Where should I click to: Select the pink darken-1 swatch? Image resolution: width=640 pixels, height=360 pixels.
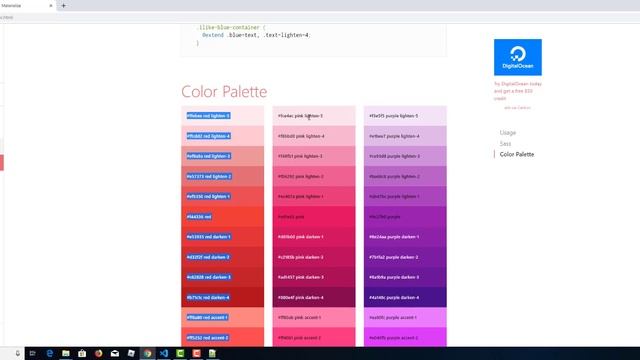coord(314,237)
